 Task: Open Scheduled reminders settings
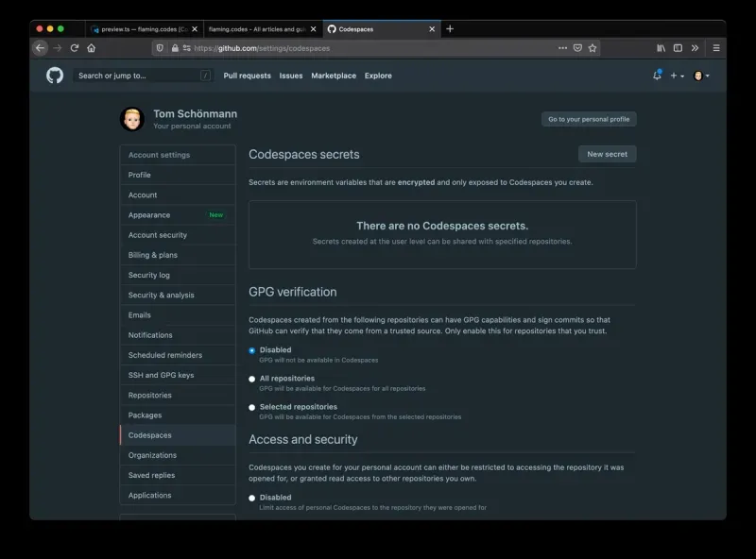178,355
